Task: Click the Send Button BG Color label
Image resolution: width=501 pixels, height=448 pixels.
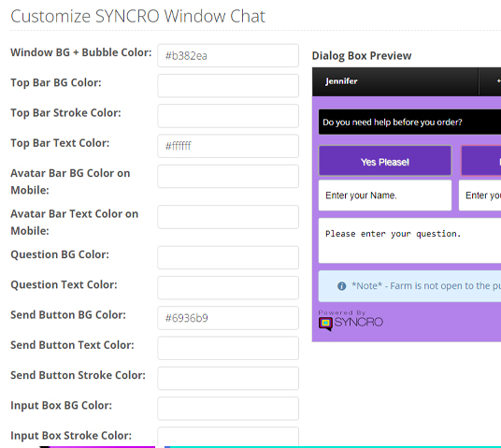Action: point(68,315)
